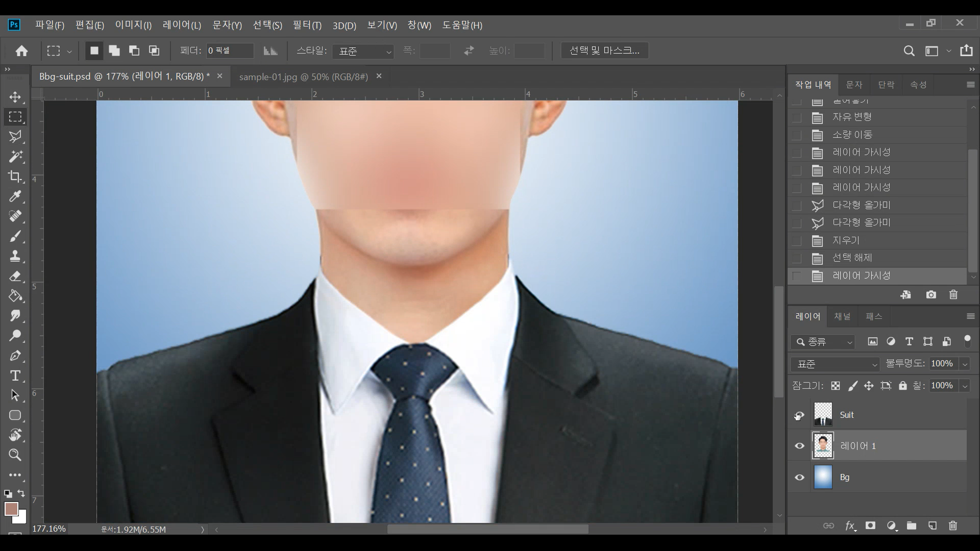Open the Layers panel options menu
This screenshot has height=551, width=980.
(971, 317)
